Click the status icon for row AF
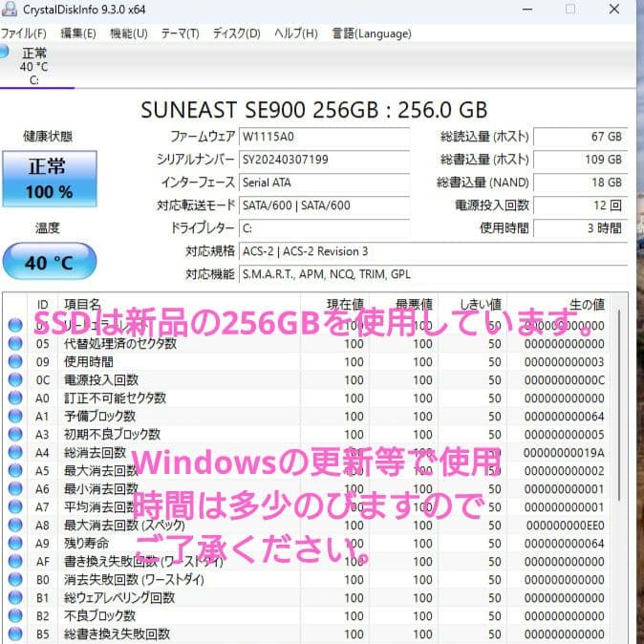 pyautogui.click(x=15, y=561)
